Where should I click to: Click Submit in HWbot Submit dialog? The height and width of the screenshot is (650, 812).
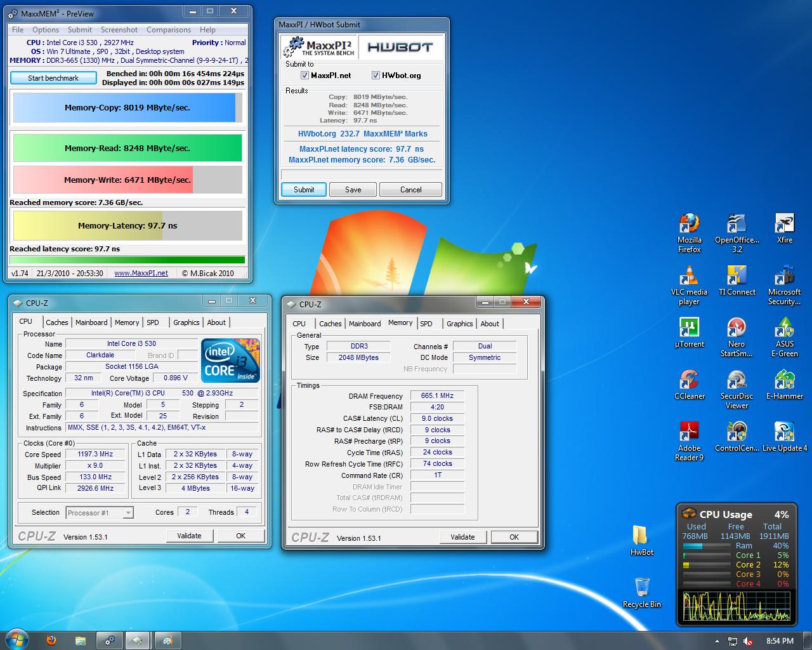[304, 190]
